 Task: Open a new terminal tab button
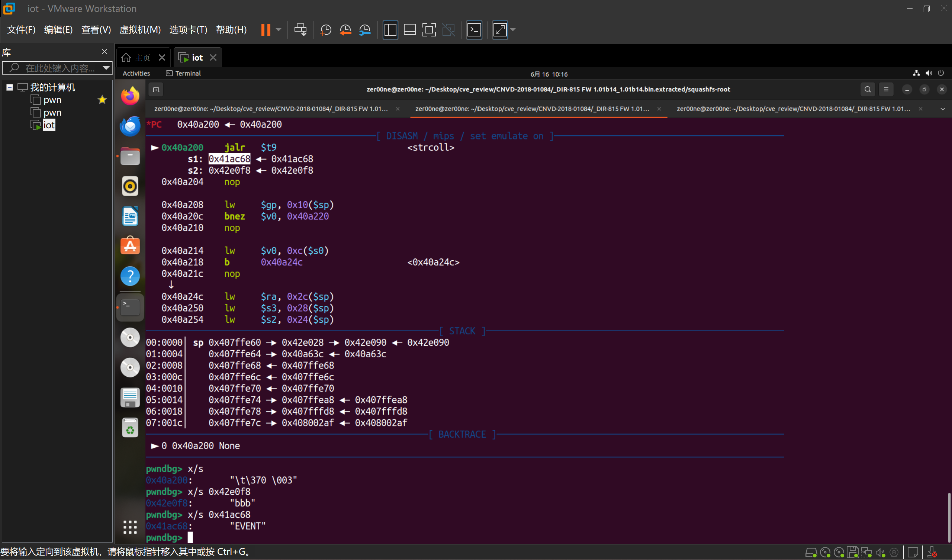pyautogui.click(x=156, y=90)
